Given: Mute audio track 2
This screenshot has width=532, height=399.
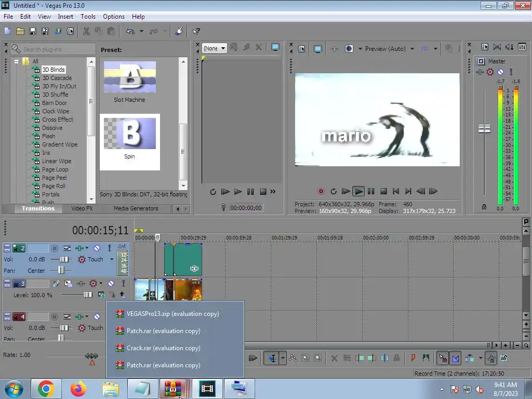Looking at the screenshot, I should (97, 248).
